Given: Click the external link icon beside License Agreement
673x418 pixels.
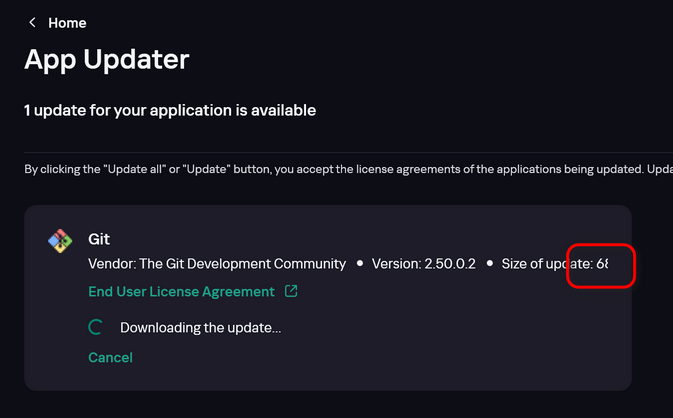Looking at the screenshot, I should (x=291, y=291).
